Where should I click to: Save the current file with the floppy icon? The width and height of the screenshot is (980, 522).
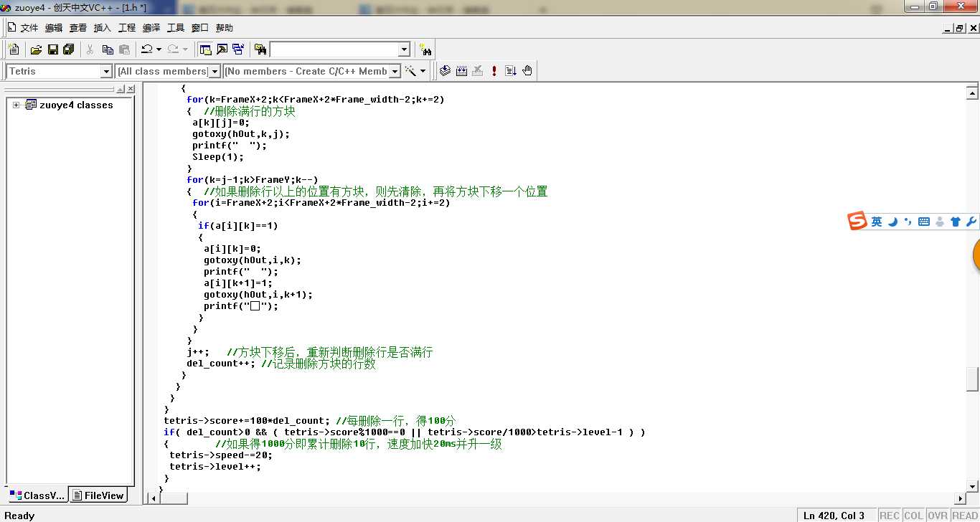point(52,49)
